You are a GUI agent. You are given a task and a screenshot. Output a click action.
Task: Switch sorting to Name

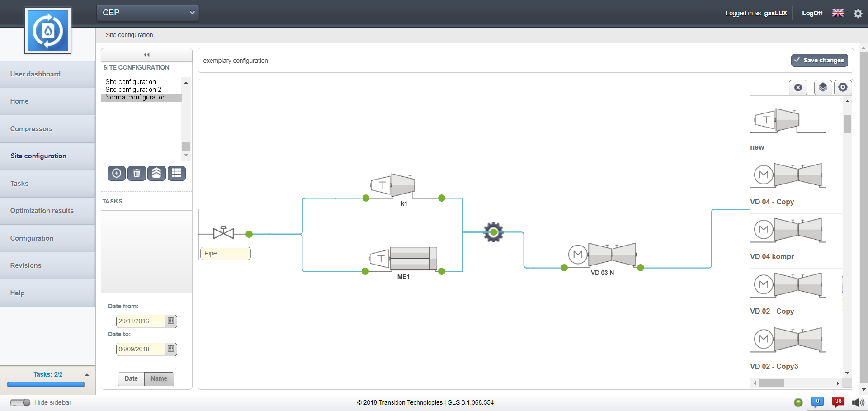coord(159,379)
